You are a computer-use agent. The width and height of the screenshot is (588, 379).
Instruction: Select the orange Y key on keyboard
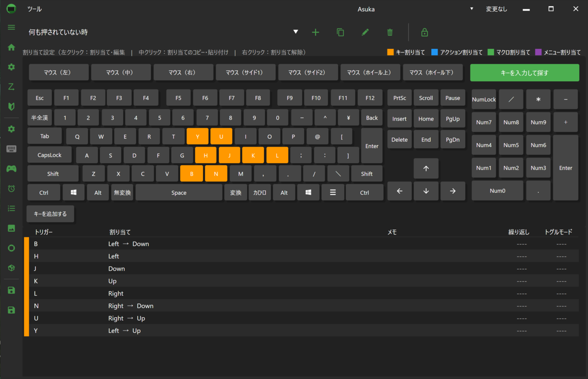197,136
